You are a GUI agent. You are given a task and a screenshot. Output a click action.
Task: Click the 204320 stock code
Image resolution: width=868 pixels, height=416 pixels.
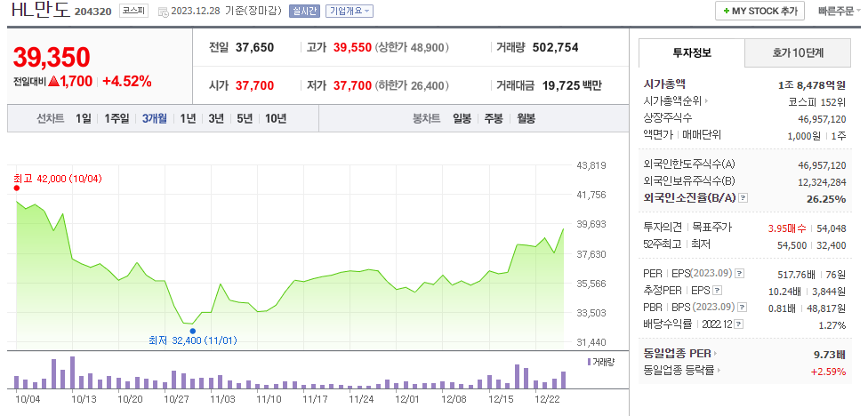coord(93,12)
